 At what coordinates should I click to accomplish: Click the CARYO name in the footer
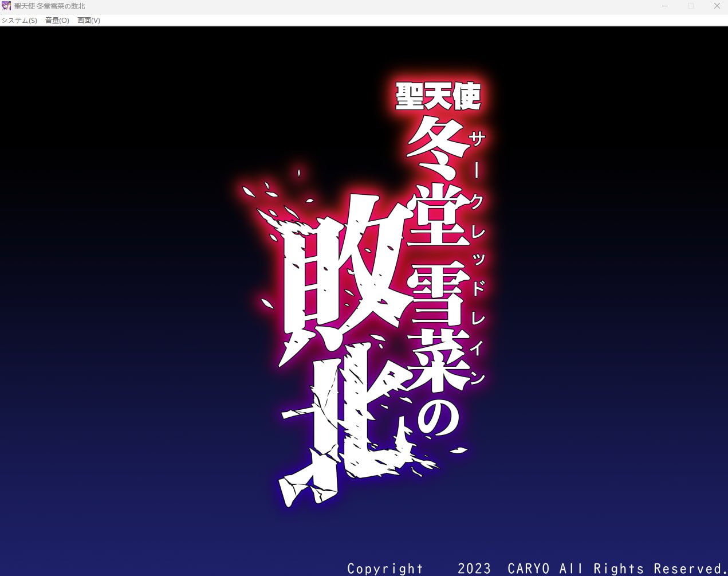point(528,568)
